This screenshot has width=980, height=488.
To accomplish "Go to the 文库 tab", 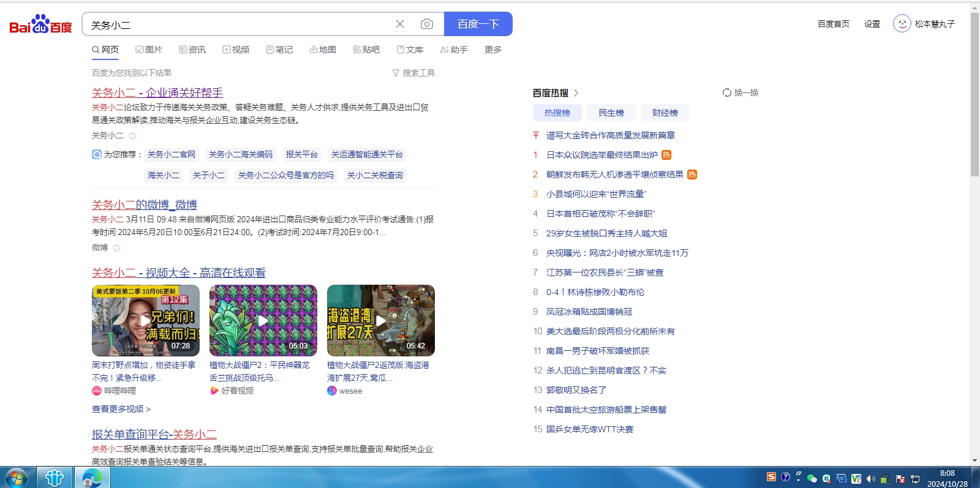I will tap(410, 50).
